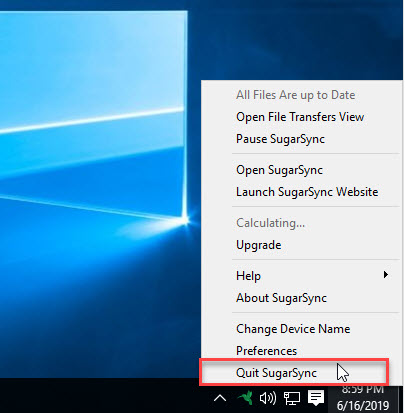Click the 'Calculating...' storage status text
This screenshot has width=405, height=413.
point(270,223)
